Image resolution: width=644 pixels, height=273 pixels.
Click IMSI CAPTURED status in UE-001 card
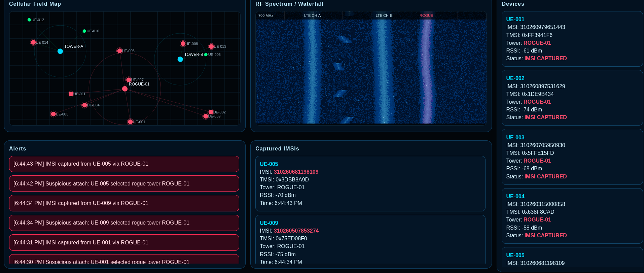click(x=545, y=58)
